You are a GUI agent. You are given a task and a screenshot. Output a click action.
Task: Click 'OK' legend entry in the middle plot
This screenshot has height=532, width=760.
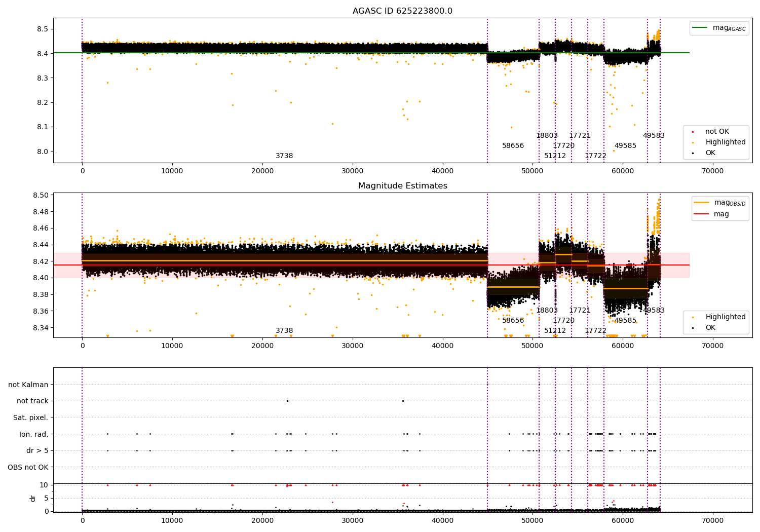pyautogui.click(x=710, y=328)
